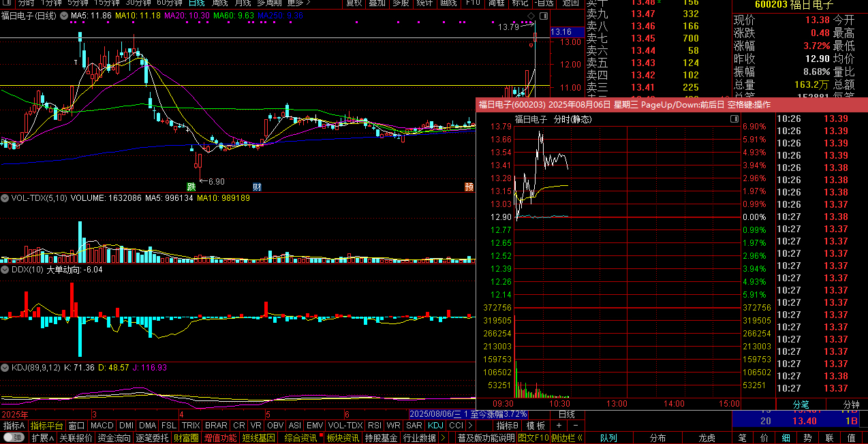Switch to the 分笔 tick tab
The width and height of the screenshot is (868, 444).
pos(801,405)
